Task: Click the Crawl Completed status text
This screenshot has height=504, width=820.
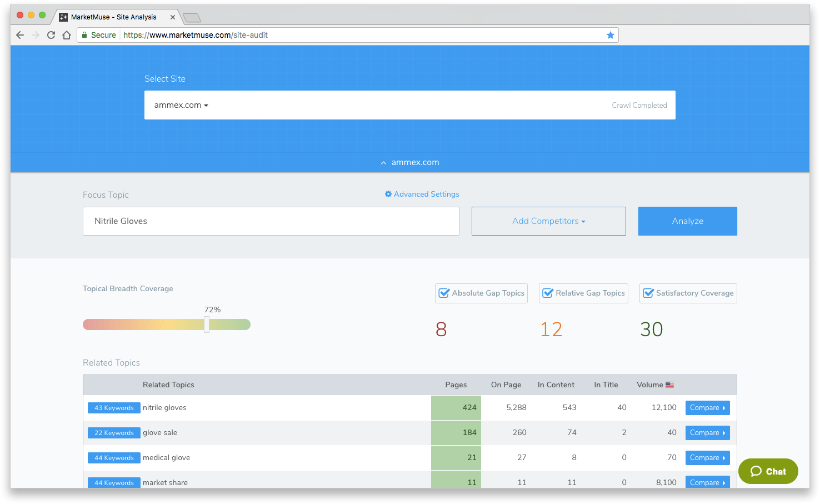Action: (639, 105)
